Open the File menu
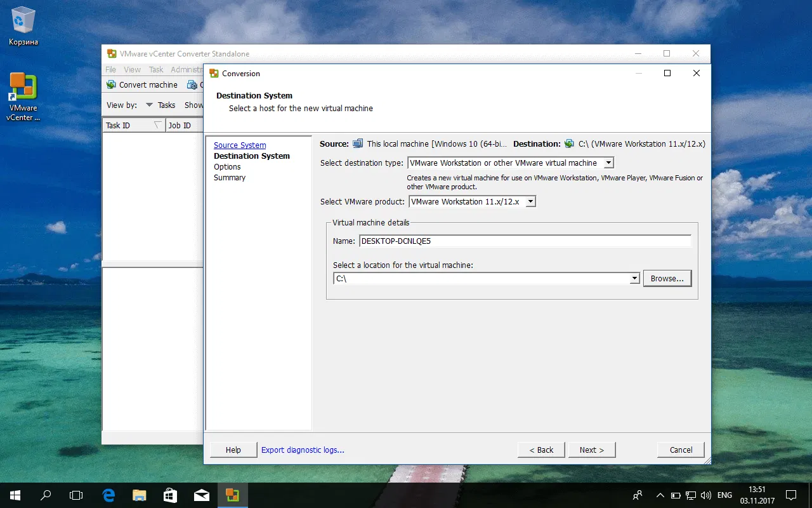812x508 pixels. (110, 69)
